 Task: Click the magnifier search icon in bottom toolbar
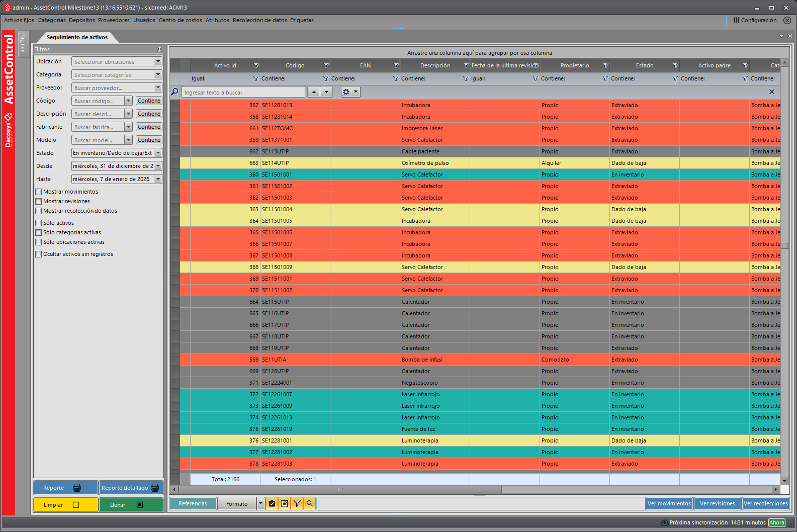coord(310,503)
